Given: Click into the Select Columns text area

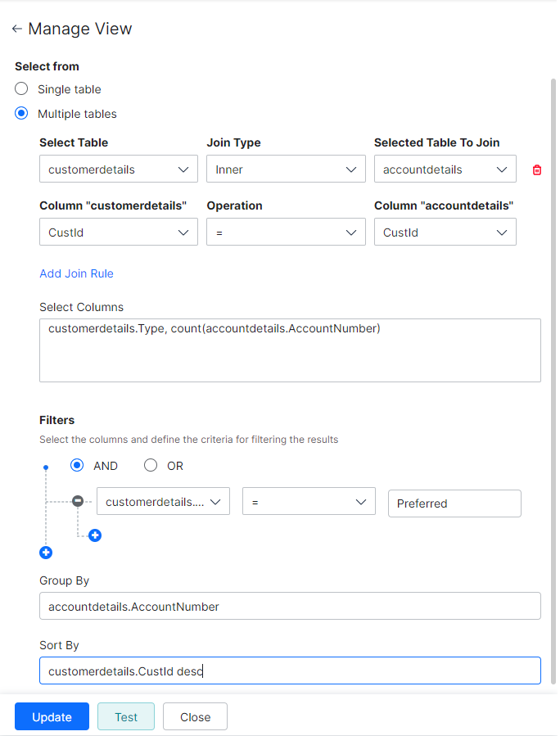Looking at the screenshot, I should click(x=290, y=350).
